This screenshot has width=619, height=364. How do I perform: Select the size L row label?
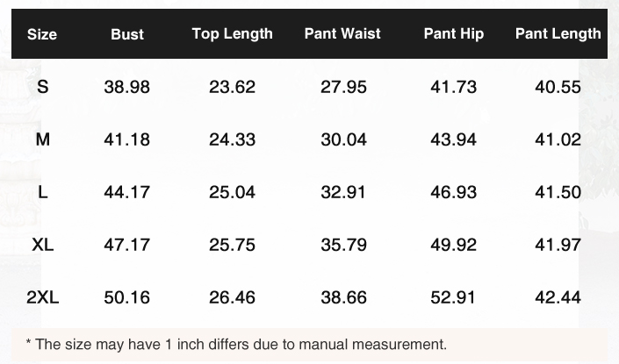pos(43,192)
